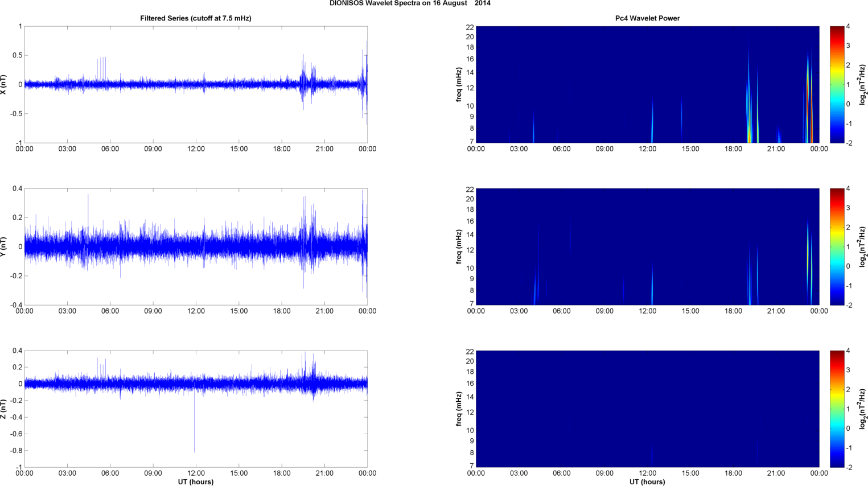Click the '18' frequency tick on the Z spectrogram
This screenshot has height=486, width=868.
point(470,372)
